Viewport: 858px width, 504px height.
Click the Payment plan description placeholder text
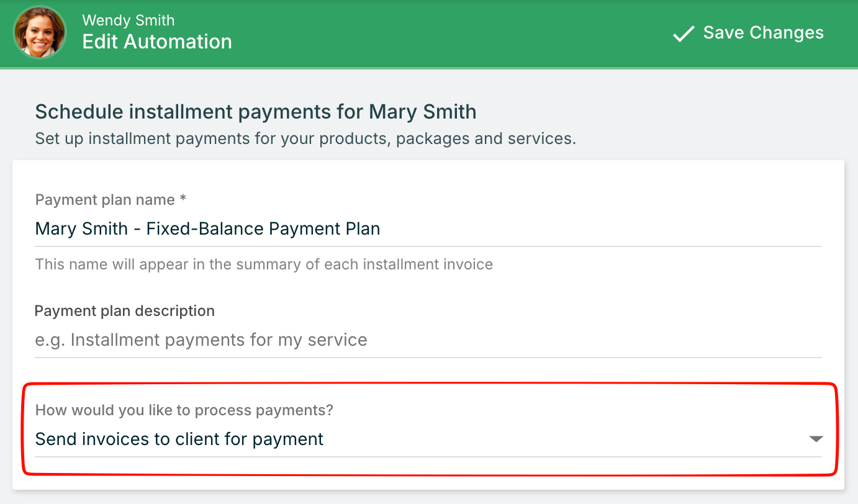coord(201,340)
